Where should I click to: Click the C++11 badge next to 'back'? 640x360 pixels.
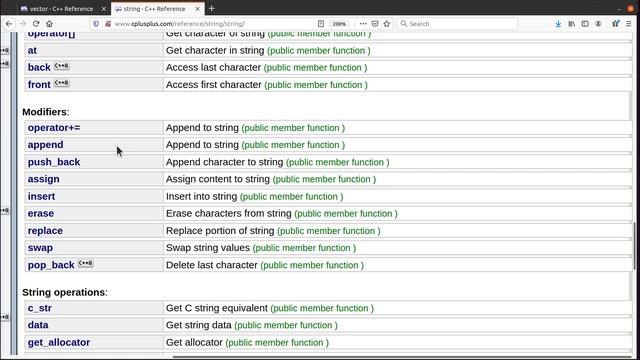coord(62,66)
